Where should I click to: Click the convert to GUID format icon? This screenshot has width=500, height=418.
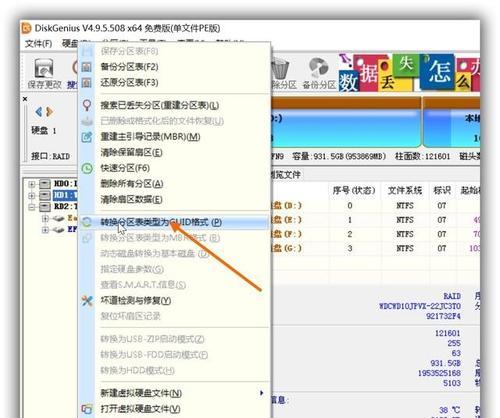click(x=87, y=222)
